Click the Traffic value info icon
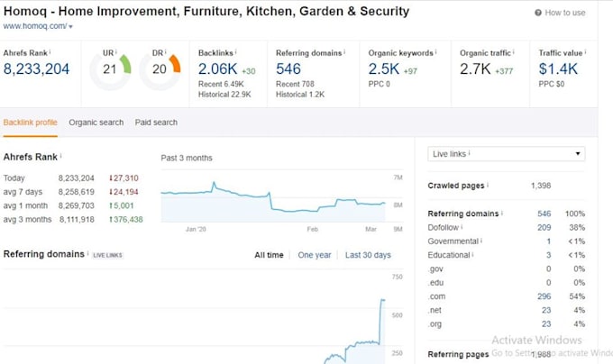 (x=585, y=51)
